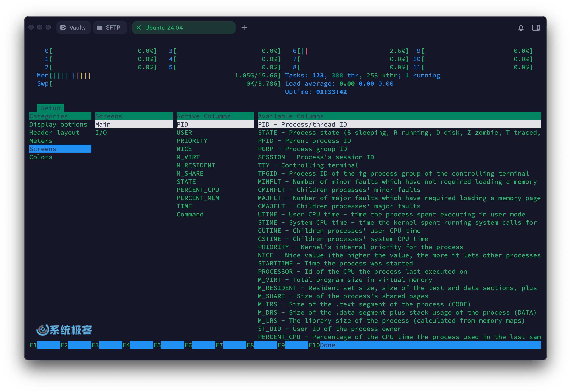
Task: Select USER in Active Columns
Action: pyautogui.click(x=215, y=133)
